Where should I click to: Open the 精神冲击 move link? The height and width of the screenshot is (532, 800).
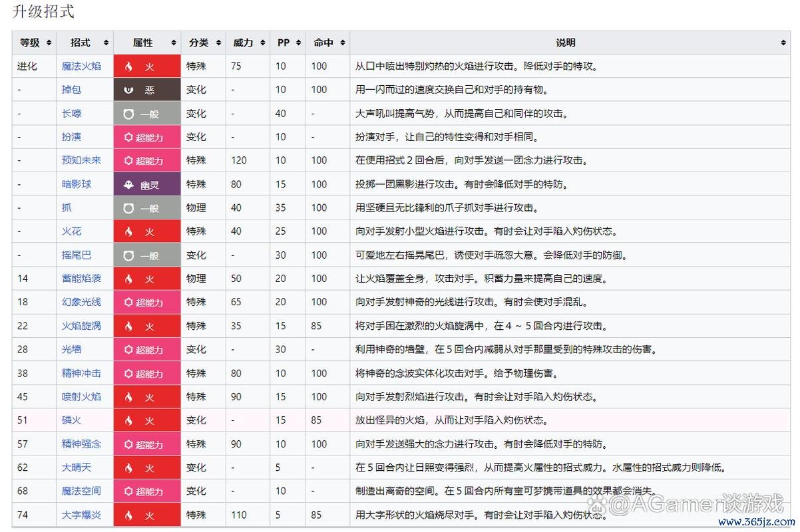[81, 373]
